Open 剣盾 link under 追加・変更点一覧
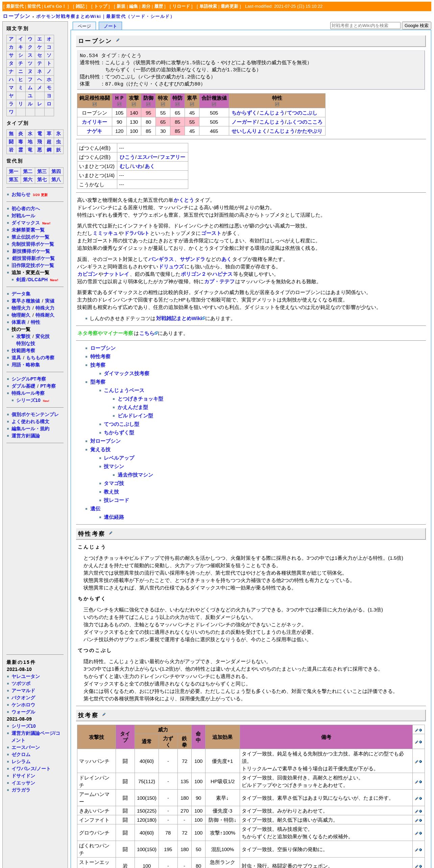 point(21,280)
